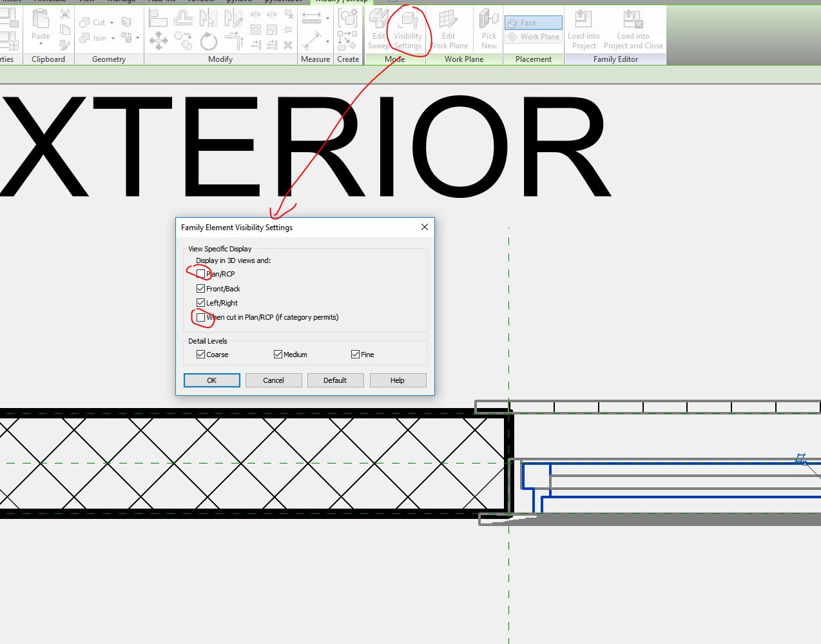Click the Pin icon
This screenshot has height=644, width=821.
pos(288,30)
